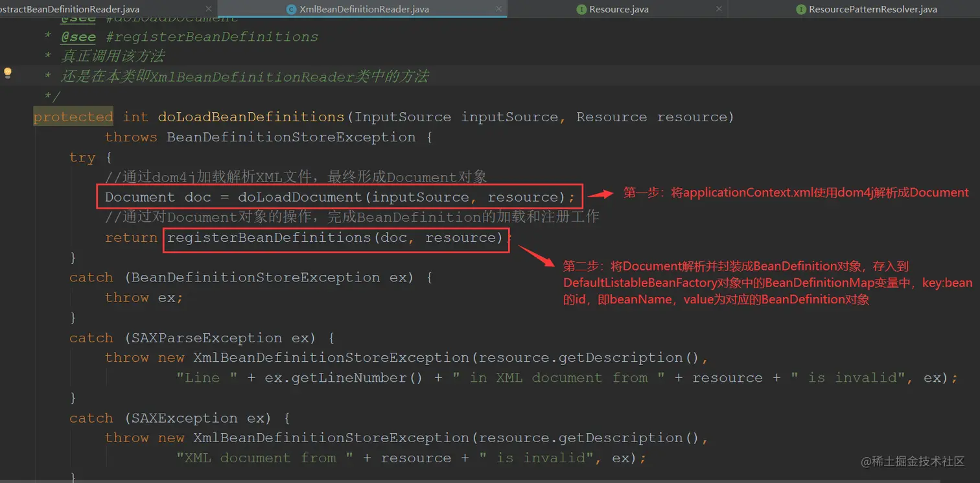The width and height of the screenshot is (980, 483).
Task: Click the comment "还是在本类即XmlBeanDefinitionReader类中的方法"
Action: pyautogui.click(x=245, y=77)
